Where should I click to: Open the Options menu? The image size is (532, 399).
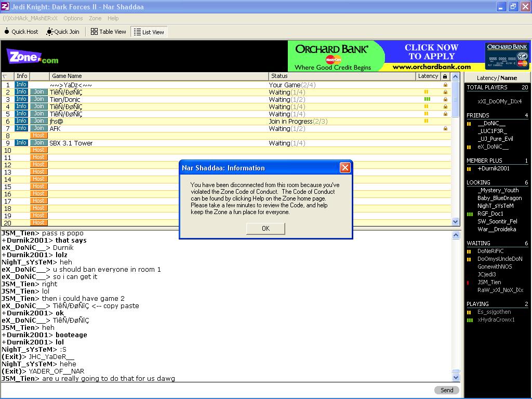[73, 18]
